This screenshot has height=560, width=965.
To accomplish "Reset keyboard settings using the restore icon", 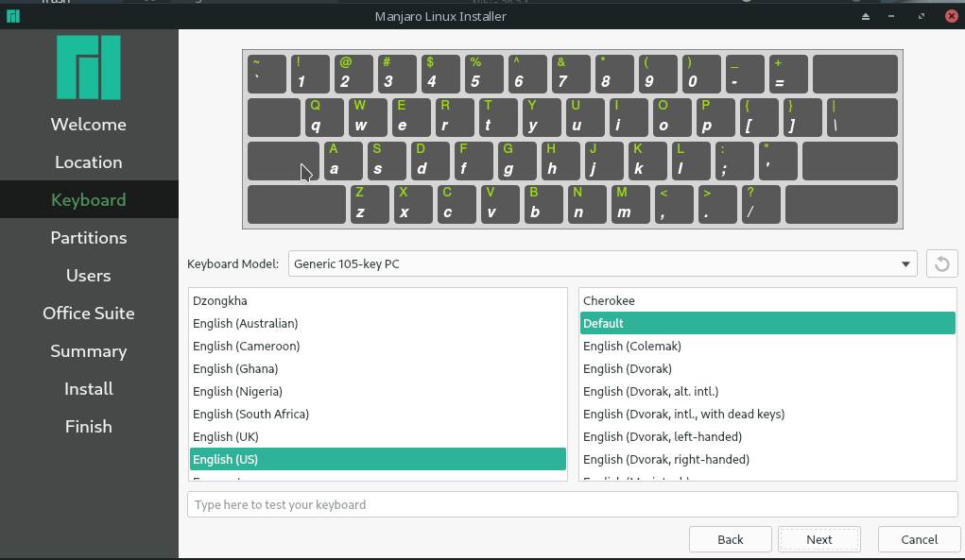I will click(941, 263).
